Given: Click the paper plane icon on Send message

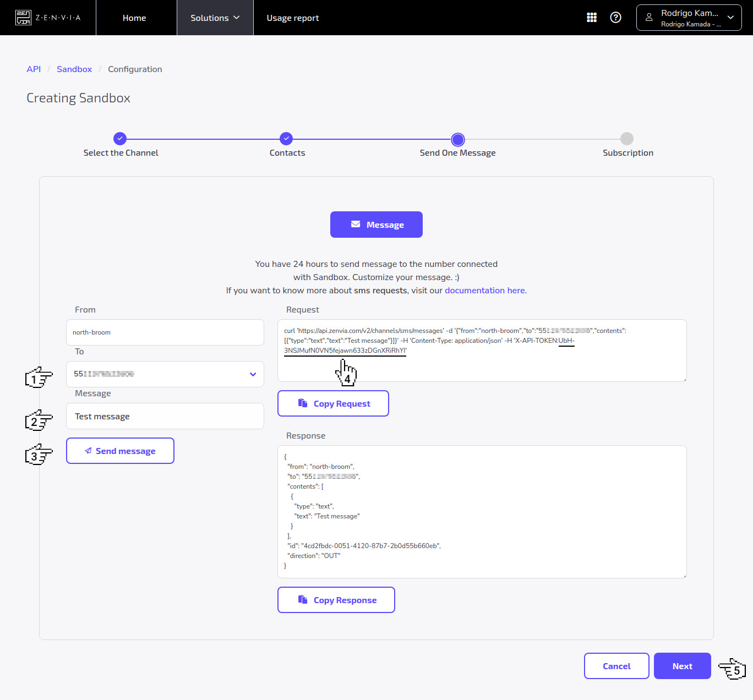Looking at the screenshot, I should click(x=88, y=451).
